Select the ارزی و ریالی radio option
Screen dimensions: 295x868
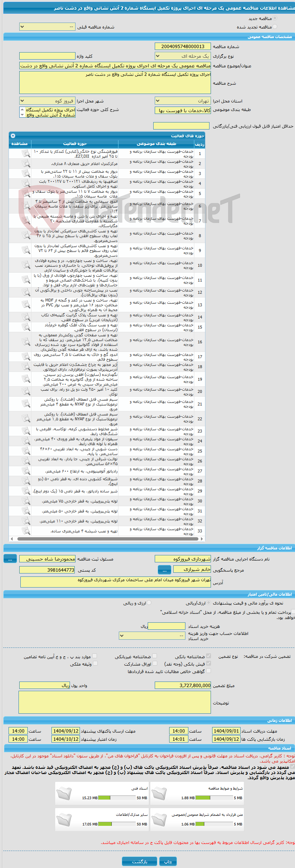(149, 603)
